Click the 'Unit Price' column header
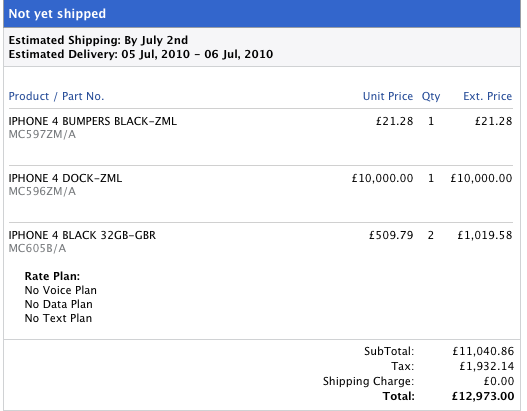Screen dimensions: 527x411 pos(388,96)
